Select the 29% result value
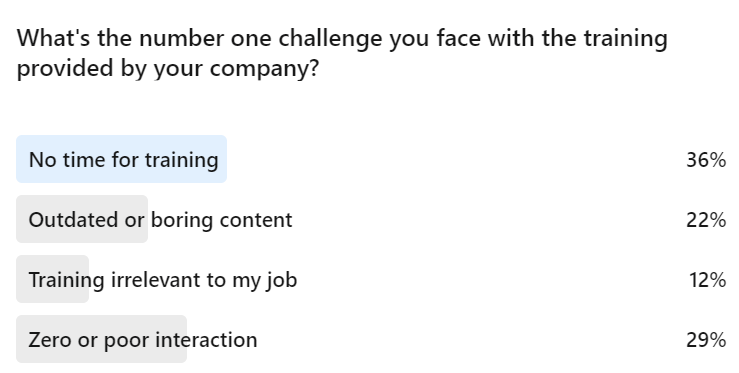The height and width of the screenshot is (373, 739). click(x=706, y=340)
